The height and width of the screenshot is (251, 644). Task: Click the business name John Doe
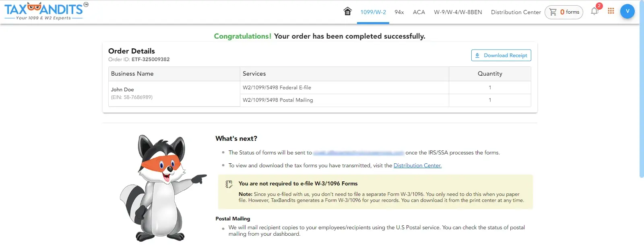coord(122,90)
